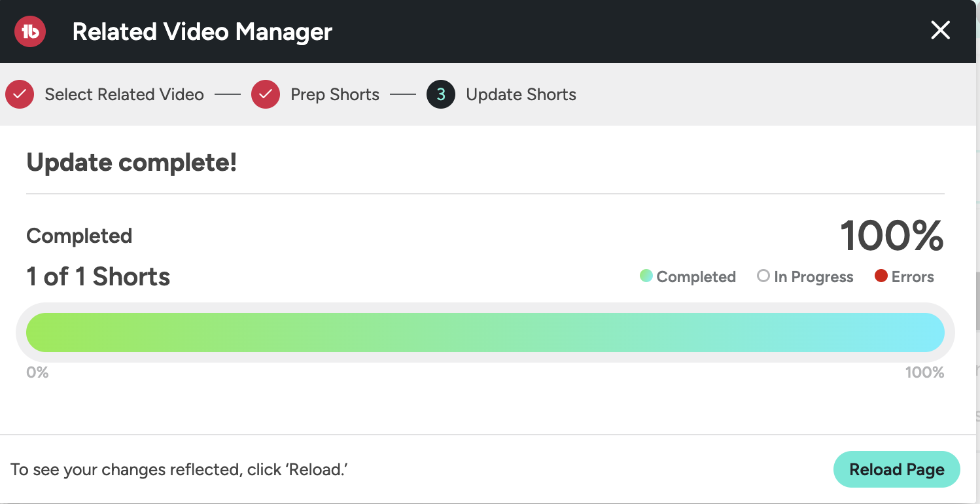Click the 100% large percentage readout
This screenshot has width=980, height=504.
pyautogui.click(x=892, y=236)
